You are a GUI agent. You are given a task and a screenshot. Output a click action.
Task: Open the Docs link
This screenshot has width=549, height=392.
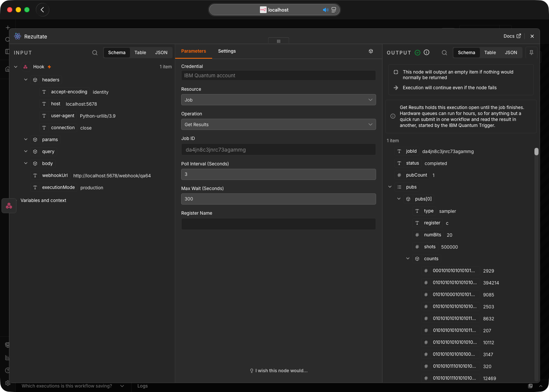[x=512, y=36]
